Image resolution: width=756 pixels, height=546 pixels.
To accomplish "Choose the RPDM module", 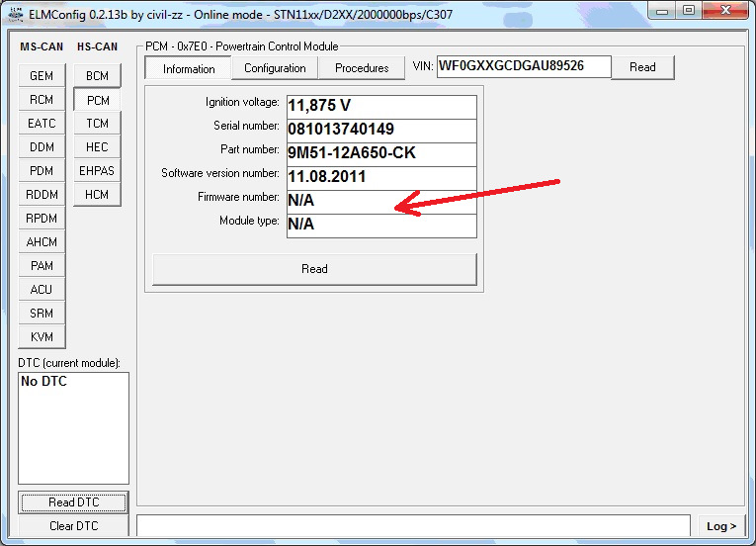I will pyautogui.click(x=42, y=218).
